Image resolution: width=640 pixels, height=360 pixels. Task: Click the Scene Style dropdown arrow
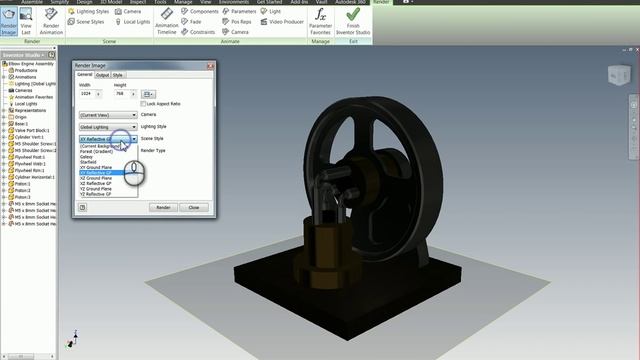133,139
